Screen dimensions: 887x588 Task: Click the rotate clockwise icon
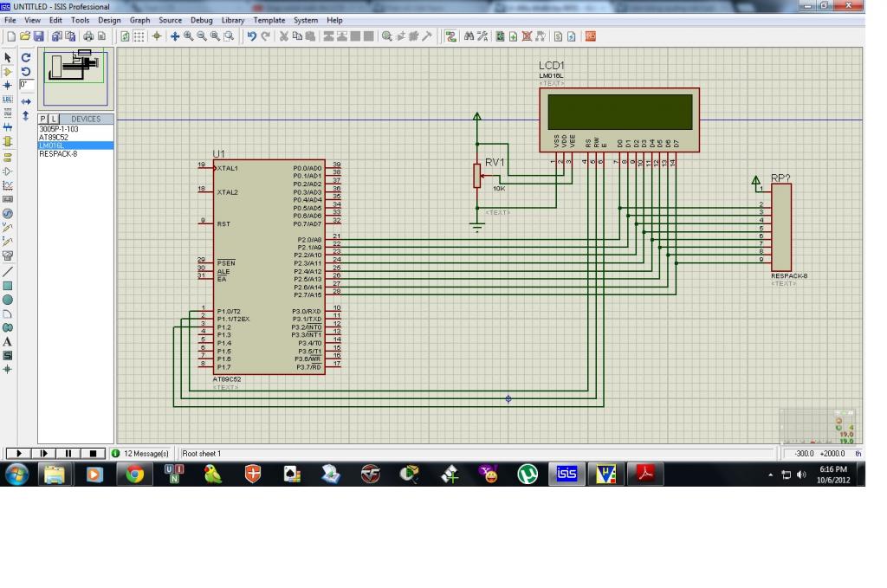point(25,57)
